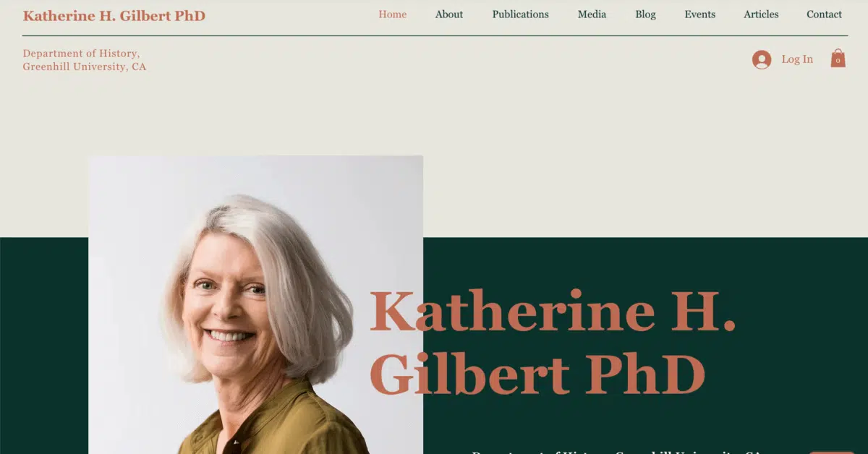Click the partially visible orange button at bottom right
The width and height of the screenshot is (868, 454).
tap(832, 452)
